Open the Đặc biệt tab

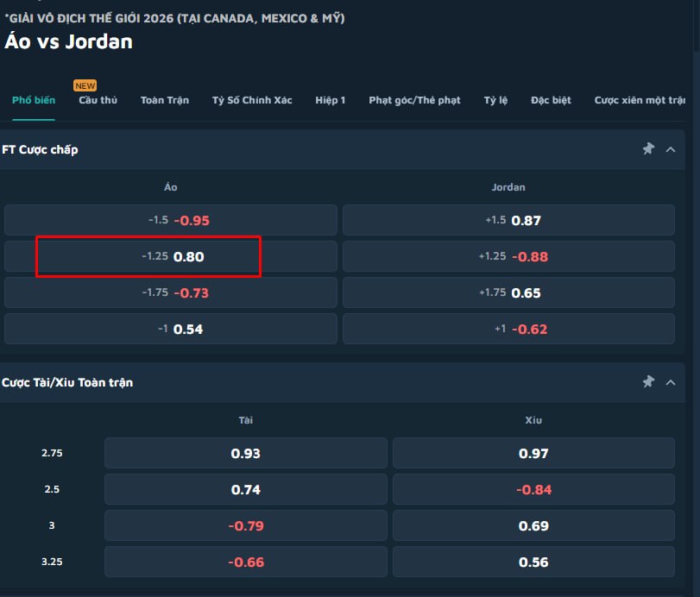pyautogui.click(x=551, y=100)
